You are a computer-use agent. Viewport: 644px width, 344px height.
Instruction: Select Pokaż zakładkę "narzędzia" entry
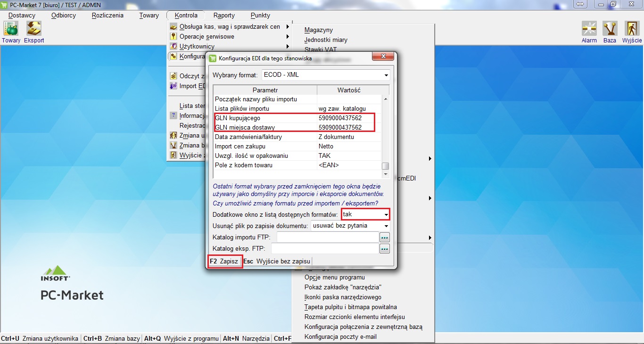click(343, 287)
